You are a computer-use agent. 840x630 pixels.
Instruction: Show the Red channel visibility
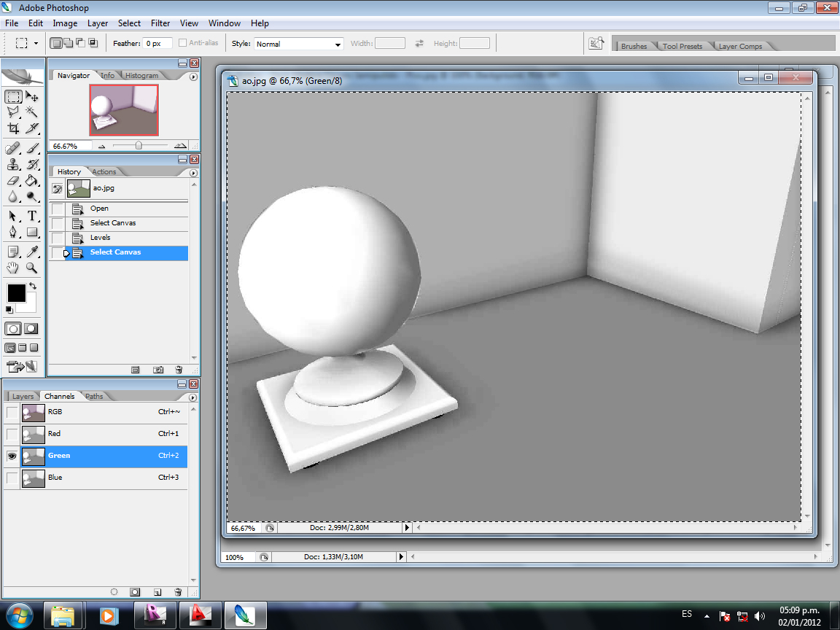tap(12, 434)
